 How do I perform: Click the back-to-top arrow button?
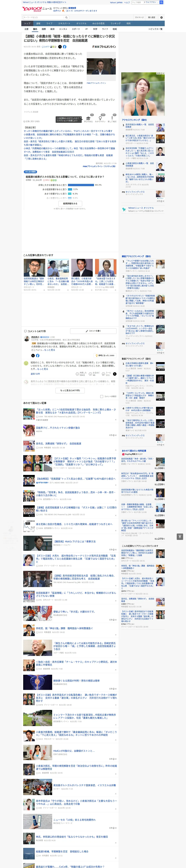point(180,536)
